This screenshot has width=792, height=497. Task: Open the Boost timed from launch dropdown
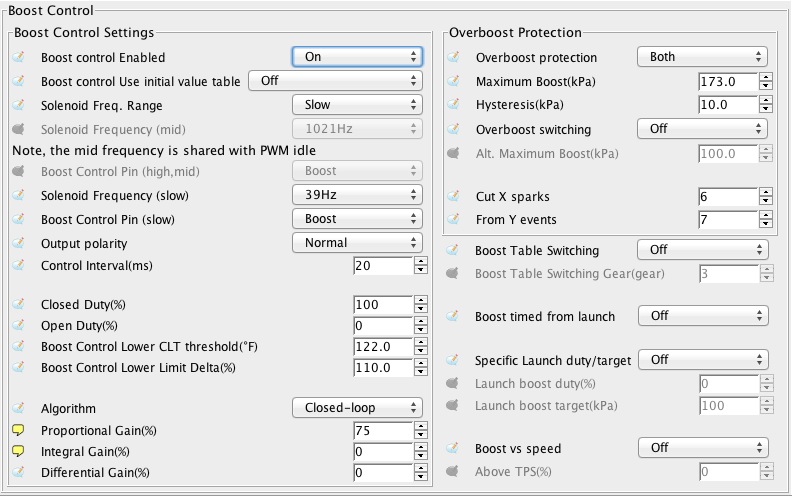point(702,316)
